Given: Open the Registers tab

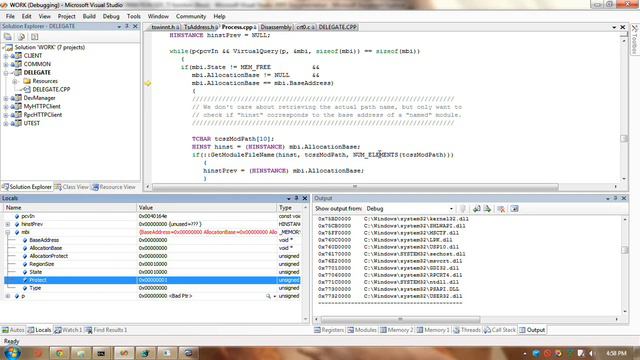Looking at the screenshot, I should 329,330.
